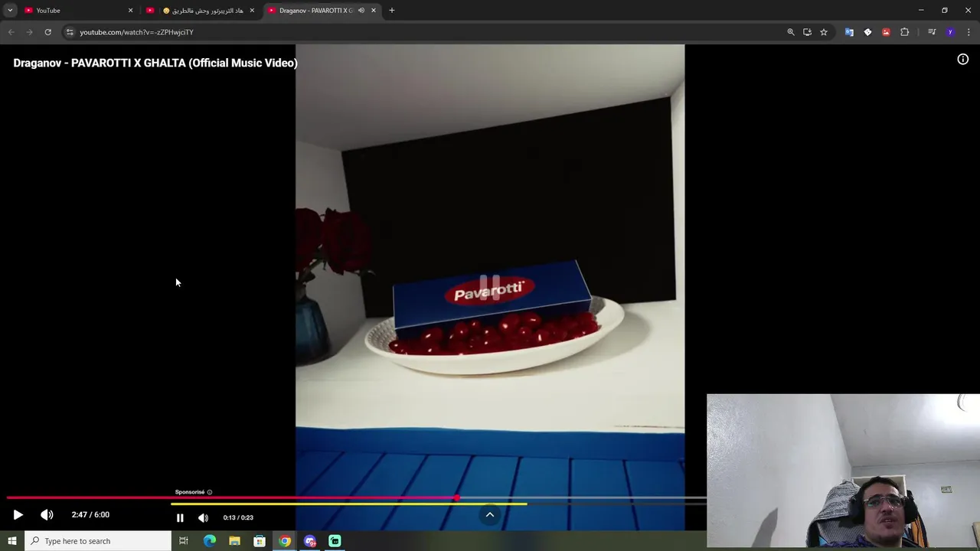Switch to the Arabic-titled middle tab
This screenshot has width=980, height=551.
(202, 11)
